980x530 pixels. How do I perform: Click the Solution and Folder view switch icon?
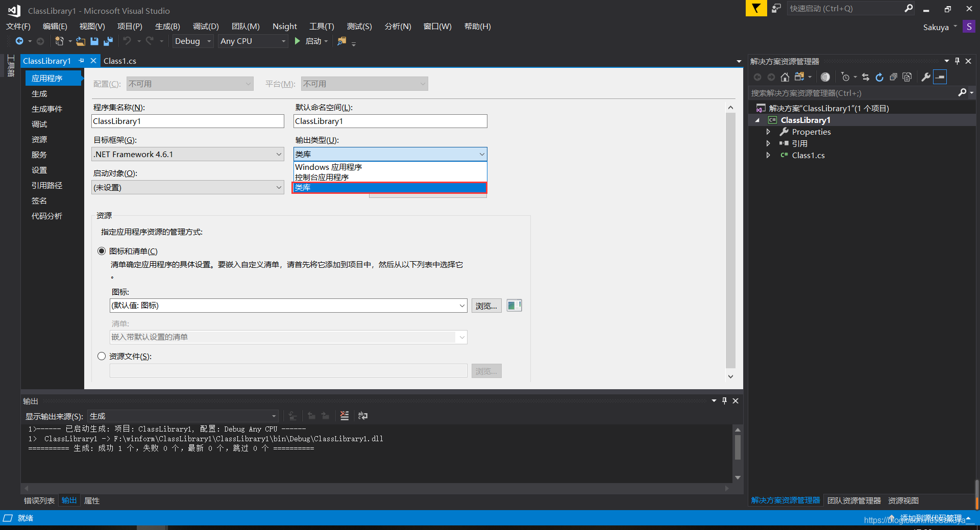click(x=799, y=77)
